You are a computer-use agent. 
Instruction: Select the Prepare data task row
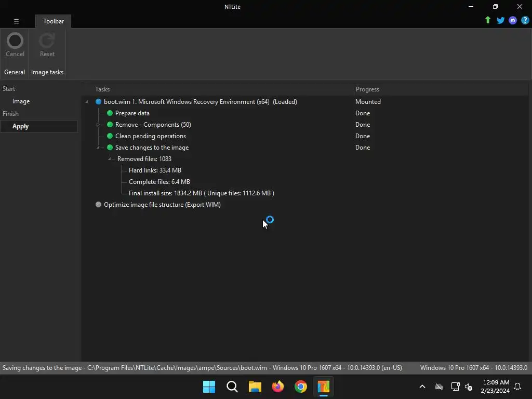pyautogui.click(x=132, y=113)
